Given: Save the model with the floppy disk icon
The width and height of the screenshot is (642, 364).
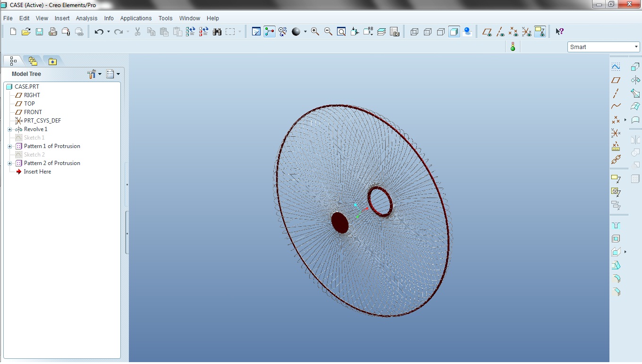Looking at the screenshot, I should 39,32.
